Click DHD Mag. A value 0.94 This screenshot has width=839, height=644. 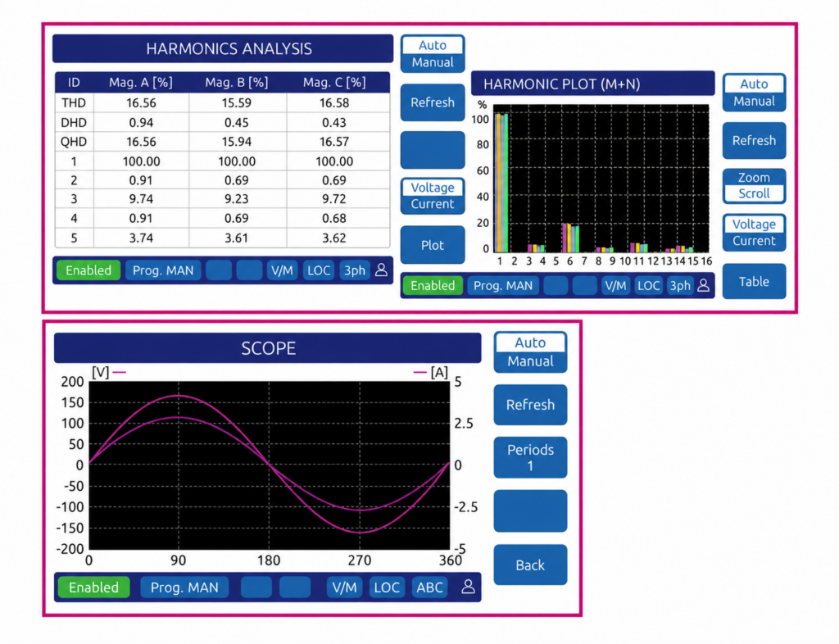(141, 122)
